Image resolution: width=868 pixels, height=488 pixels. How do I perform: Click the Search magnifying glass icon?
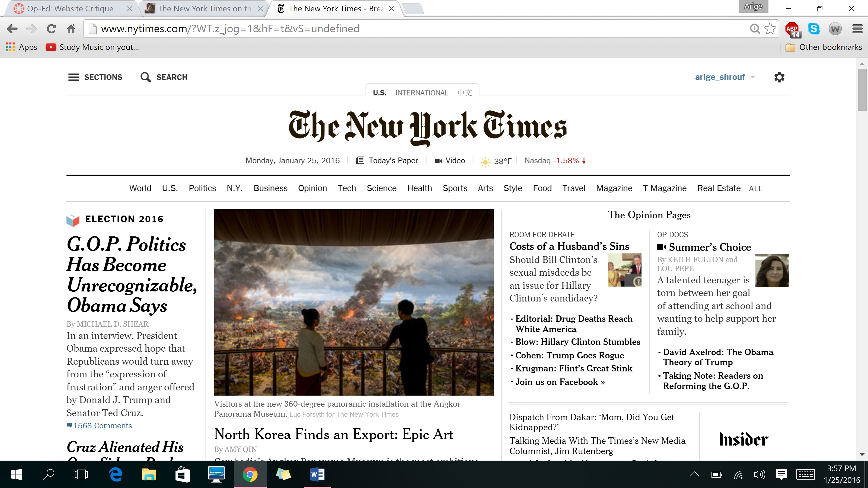(x=146, y=77)
